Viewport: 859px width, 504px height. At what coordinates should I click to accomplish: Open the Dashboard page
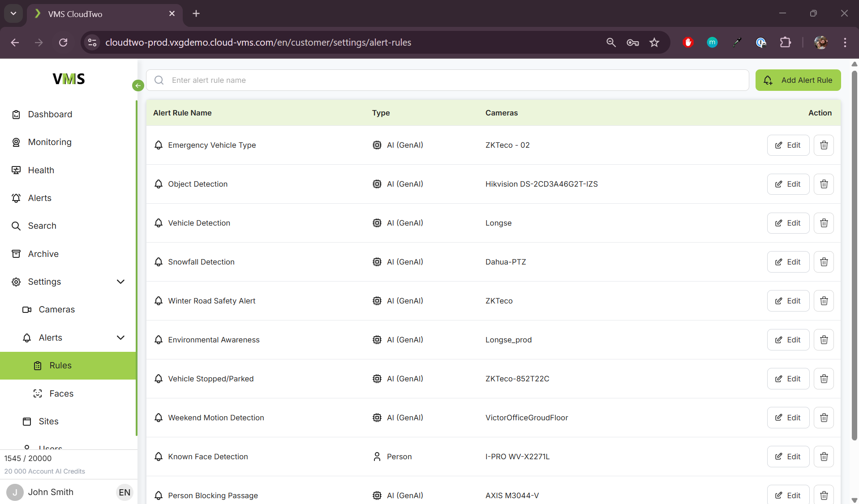coord(50,114)
